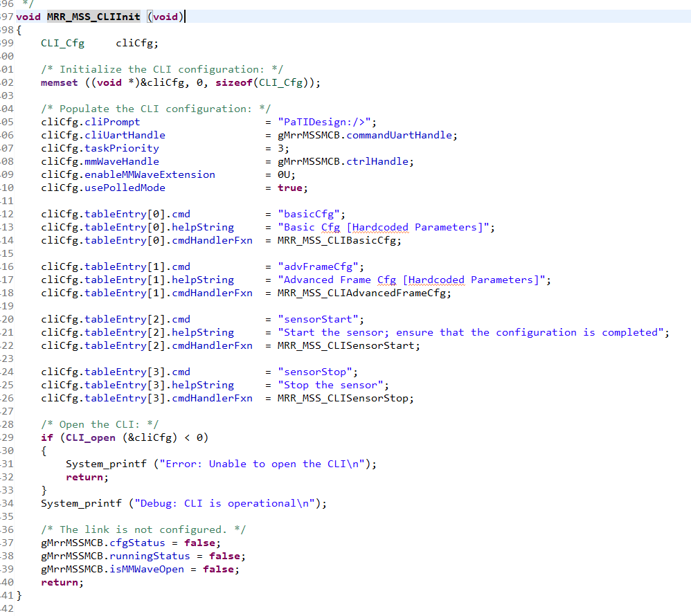Click the final return statement
The width and height of the screenshot is (691, 616).
[x=62, y=583]
